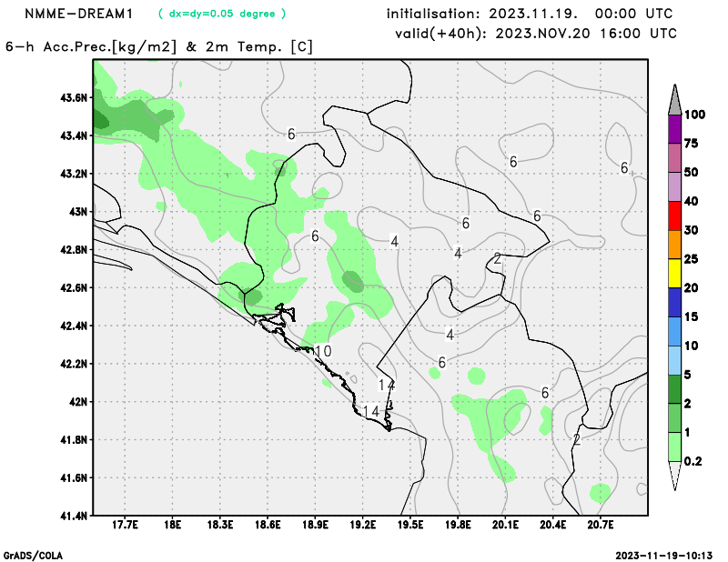The width and height of the screenshot is (728, 562).
Task: Click the "10" contour label near the coast
Action: tap(323, 351)
